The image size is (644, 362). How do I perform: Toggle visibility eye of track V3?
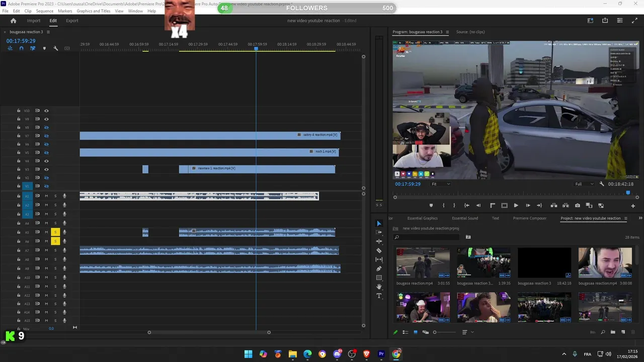click(x=46, y=169)
